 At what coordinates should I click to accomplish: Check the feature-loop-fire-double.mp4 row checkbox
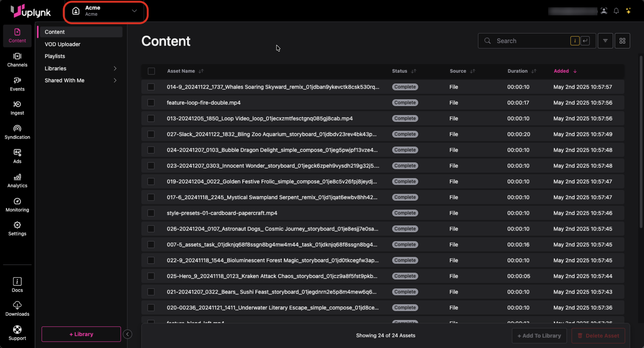click(151, 103)
